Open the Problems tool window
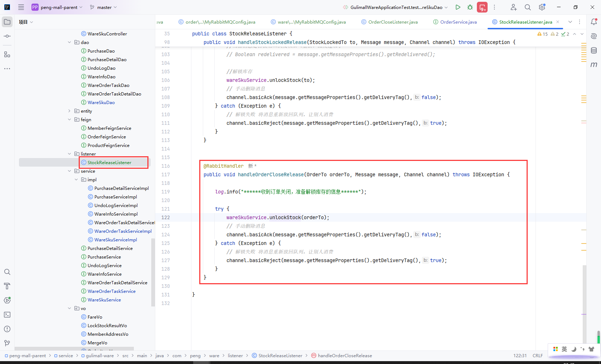 click(7, 329)
